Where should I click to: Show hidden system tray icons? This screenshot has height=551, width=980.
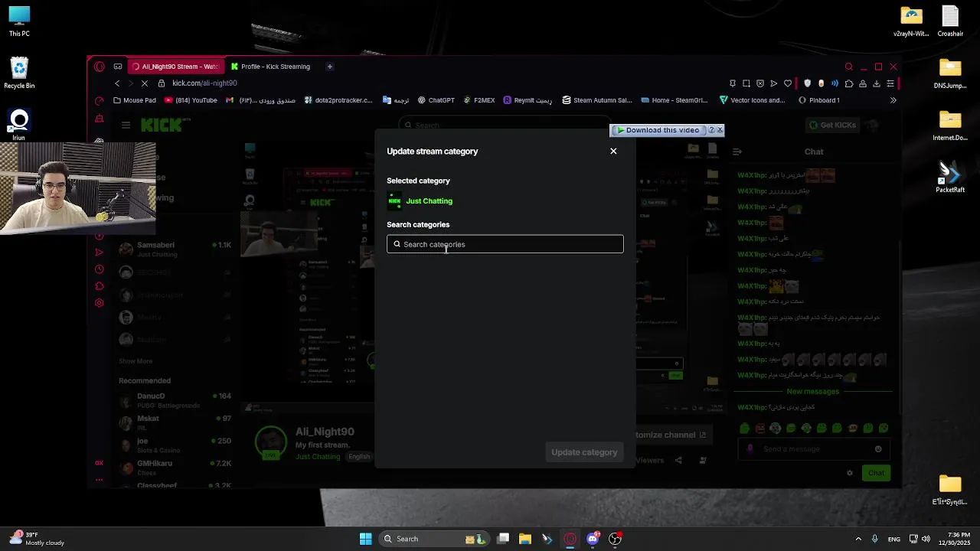858,539
